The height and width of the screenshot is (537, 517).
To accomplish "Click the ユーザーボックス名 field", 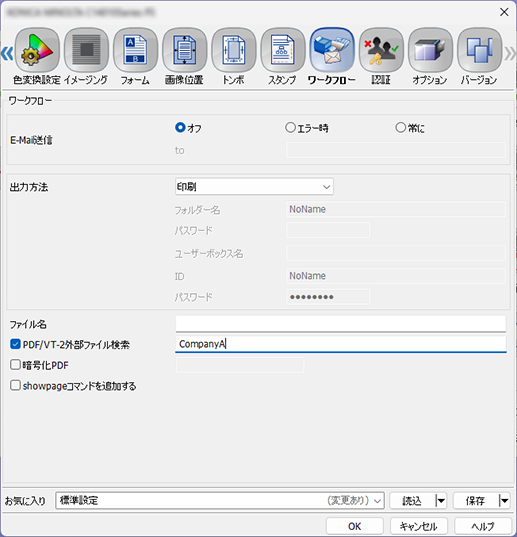I will [396, 253].
